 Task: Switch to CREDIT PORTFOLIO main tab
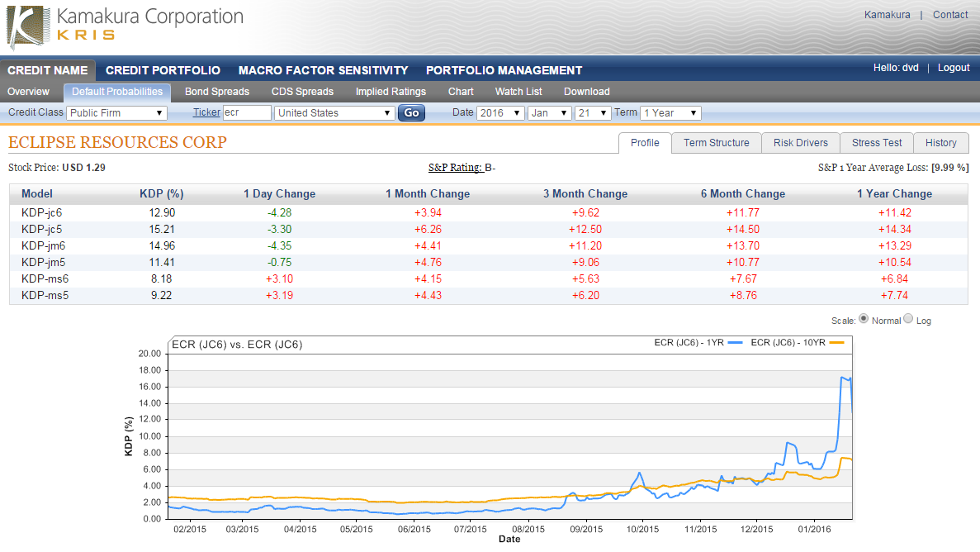point(163,70)
